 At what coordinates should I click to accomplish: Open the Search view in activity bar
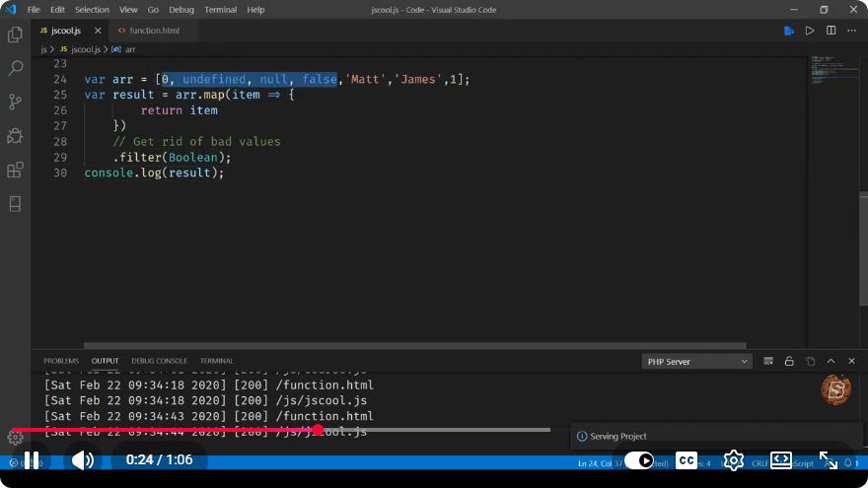pyautogui.click(x=15, y=68)
